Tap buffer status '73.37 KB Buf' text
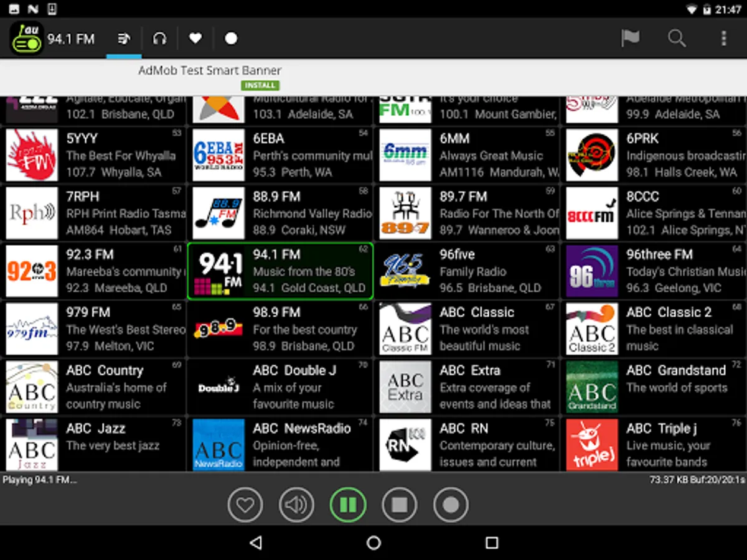The width and height of the screenshot is (747, 560). [x=697, y=480]
